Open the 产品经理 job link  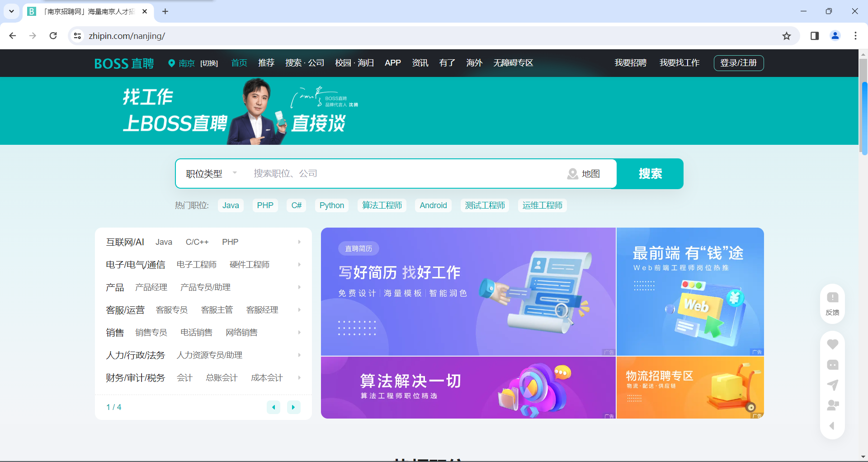(x=151, y=287)
